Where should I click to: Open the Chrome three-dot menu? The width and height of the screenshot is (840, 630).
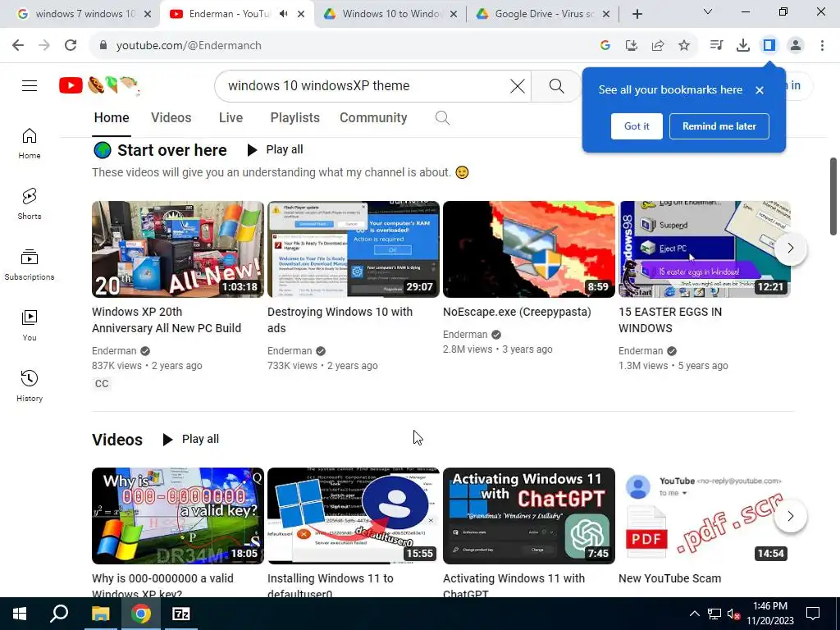coord(822,46)
